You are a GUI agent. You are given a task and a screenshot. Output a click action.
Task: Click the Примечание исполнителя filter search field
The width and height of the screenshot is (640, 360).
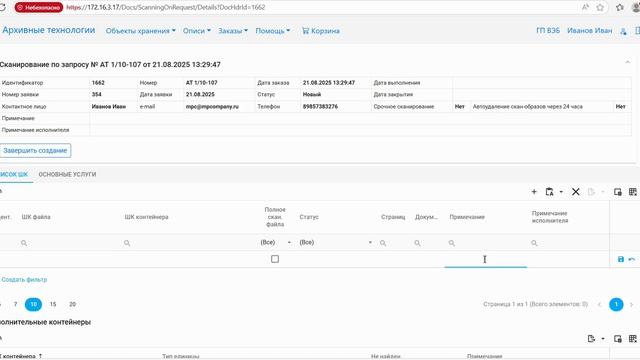point(569,243)
